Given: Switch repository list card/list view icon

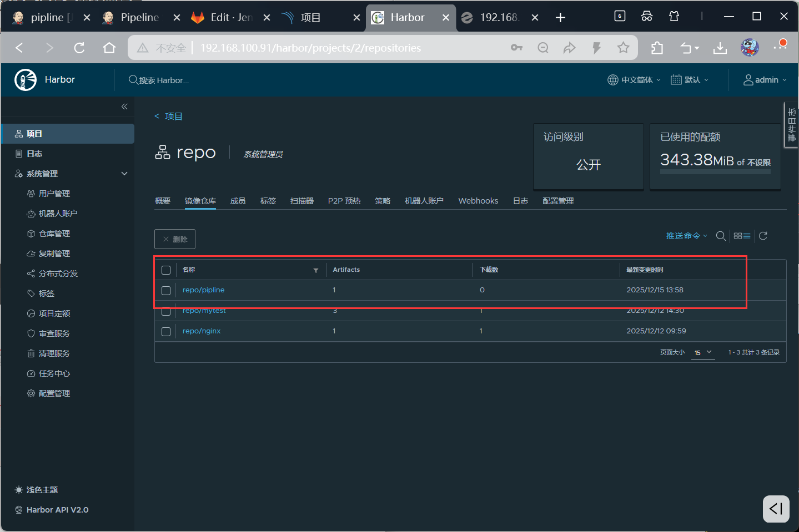Looking at the screenshot, I should coord(742,236).
